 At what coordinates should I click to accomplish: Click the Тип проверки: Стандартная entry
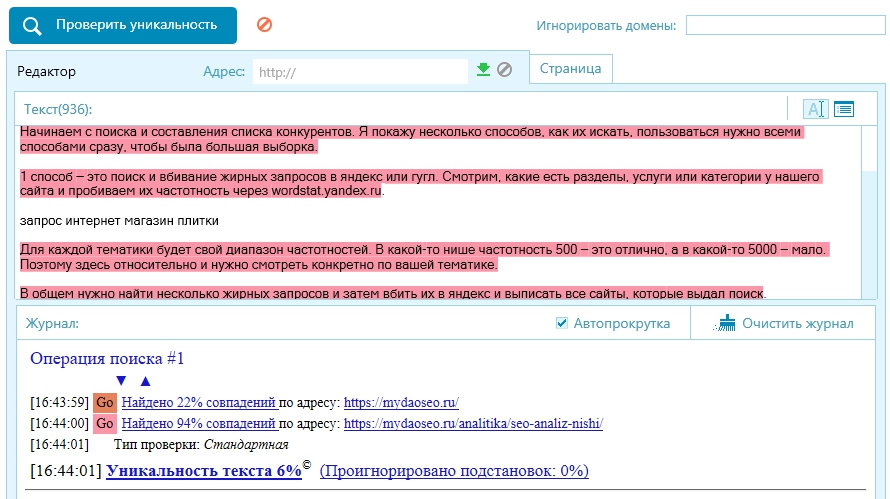[x=201, y=445]
